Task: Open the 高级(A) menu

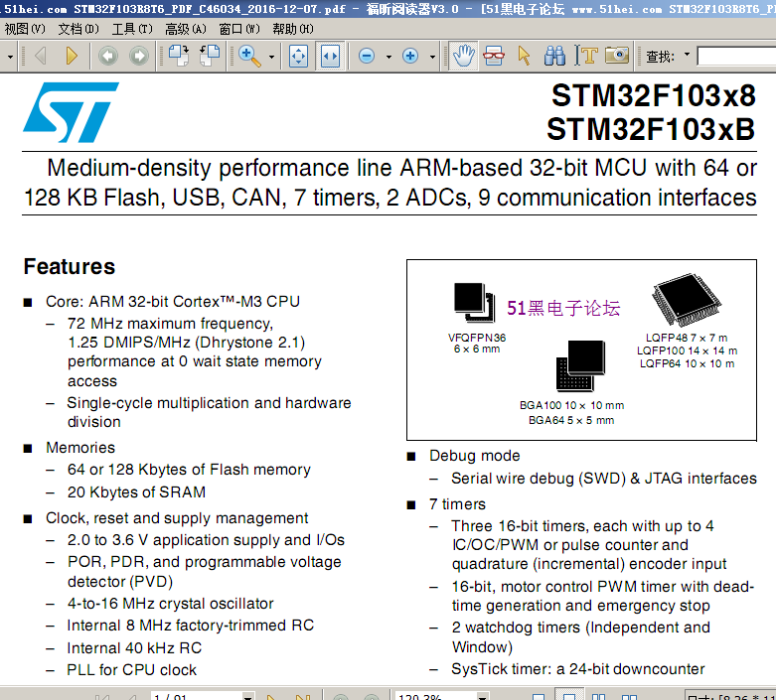Action: point(186,29)
